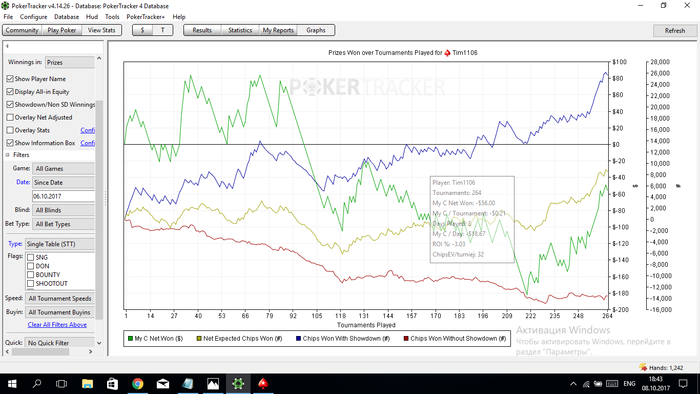Toggle Show Information Box checkbox
The height and width of the screenshot is (394, 700).
pyautogui.click(x=10, y=143)
